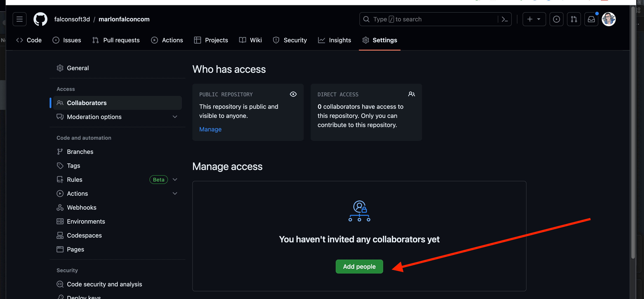The image size is (644, 299).
Task: Open the Webhooks settings page
Action: 117,207
